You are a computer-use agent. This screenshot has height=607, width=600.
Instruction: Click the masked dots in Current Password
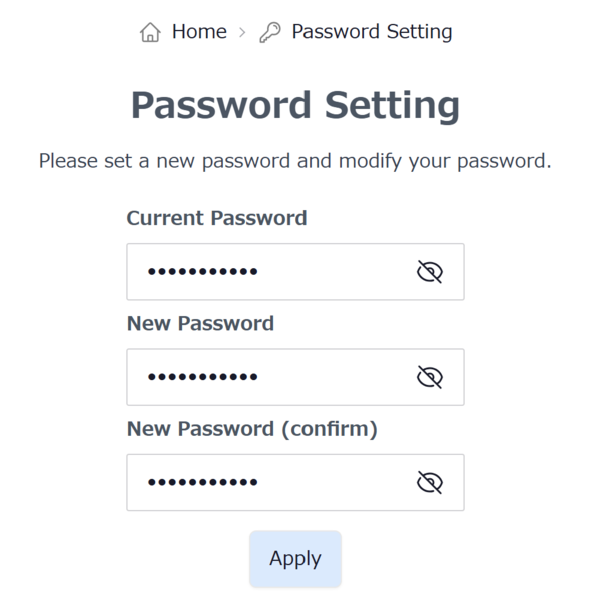(202, 272)
